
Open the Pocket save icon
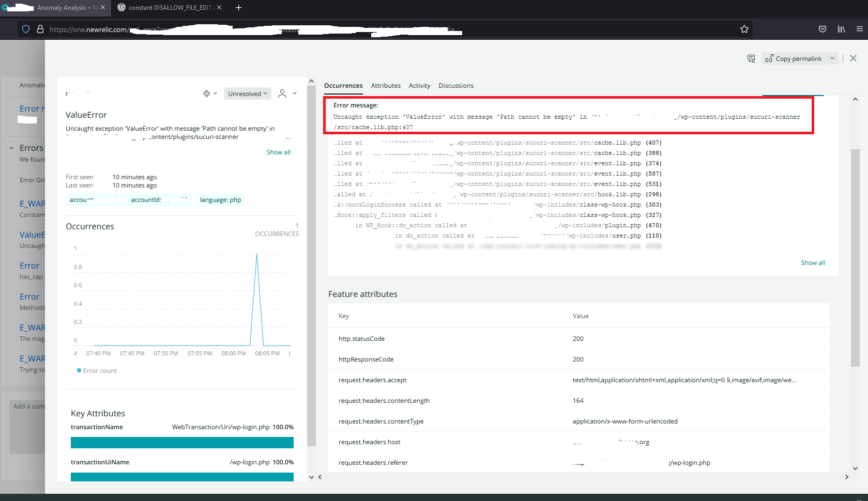[x=823, y=29]
